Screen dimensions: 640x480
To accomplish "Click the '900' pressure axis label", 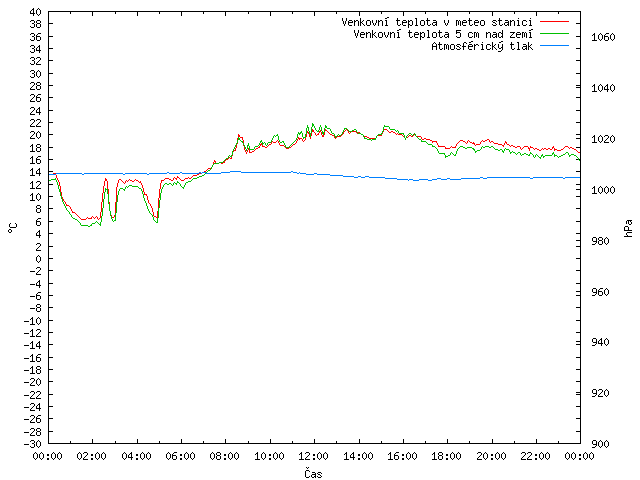I will (x=600, y=444).
